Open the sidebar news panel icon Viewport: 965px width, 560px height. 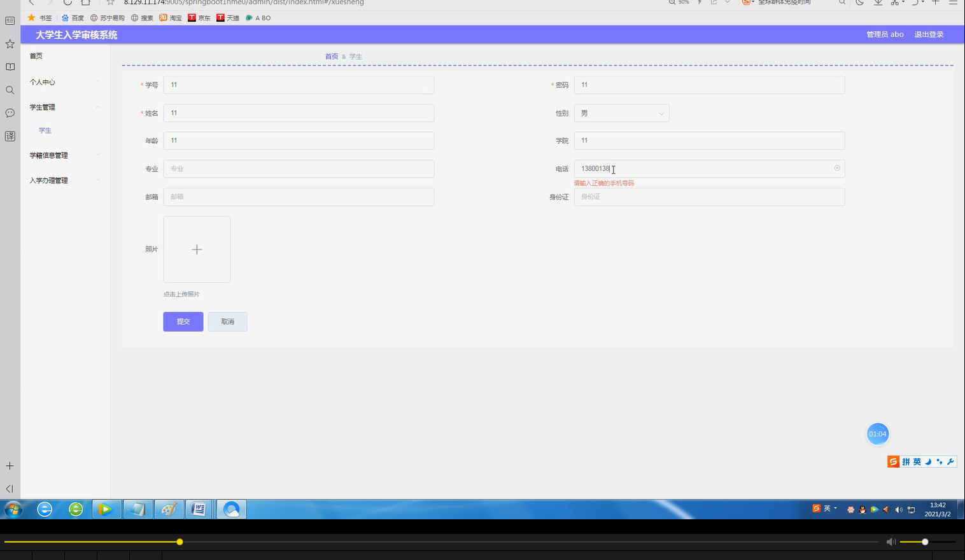click(x=10, y=21)
